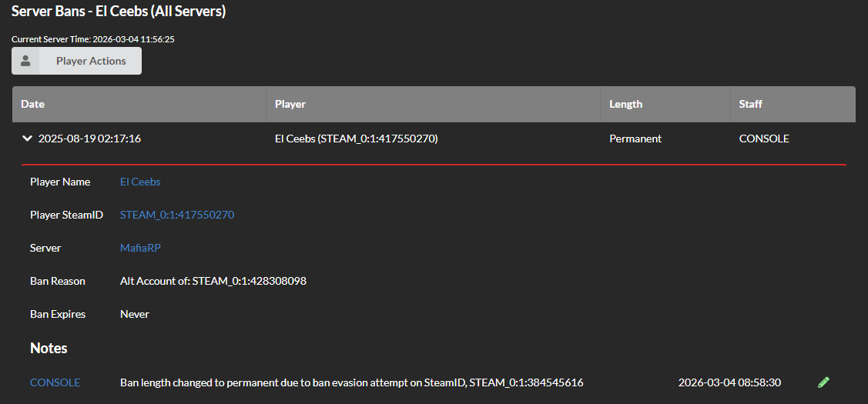This screenshot has width=868, height=404.
Task: Click the Permanent length cell in ban row
Action: coord(635,139)
